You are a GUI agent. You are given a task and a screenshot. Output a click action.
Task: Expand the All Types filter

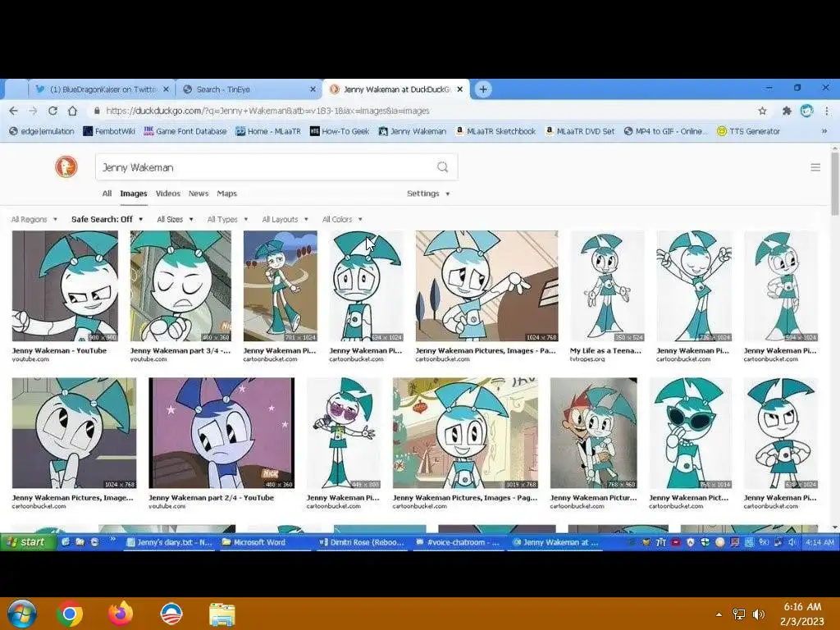[228, 219]
